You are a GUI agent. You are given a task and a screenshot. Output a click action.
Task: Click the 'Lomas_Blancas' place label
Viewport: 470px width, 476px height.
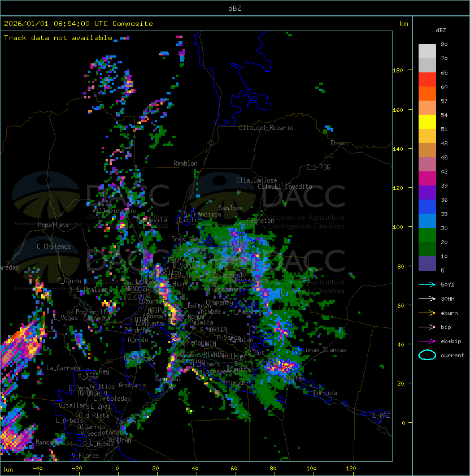[324, 350]
